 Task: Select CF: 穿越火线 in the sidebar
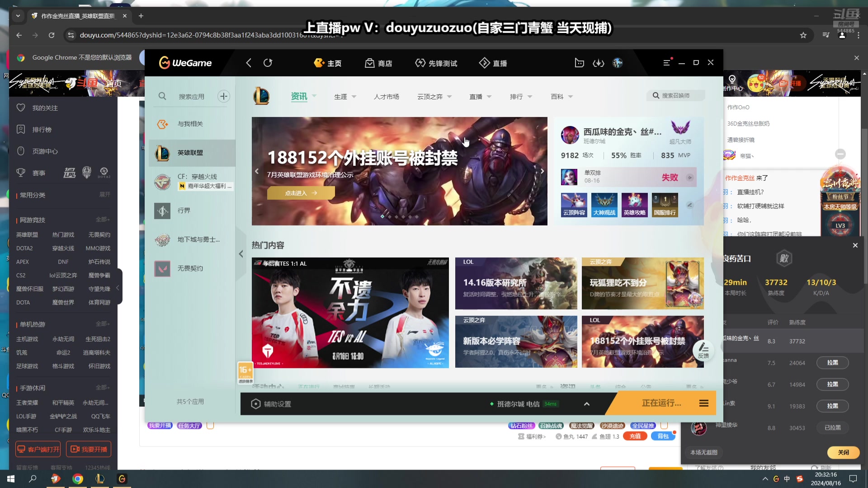point(192,182)
